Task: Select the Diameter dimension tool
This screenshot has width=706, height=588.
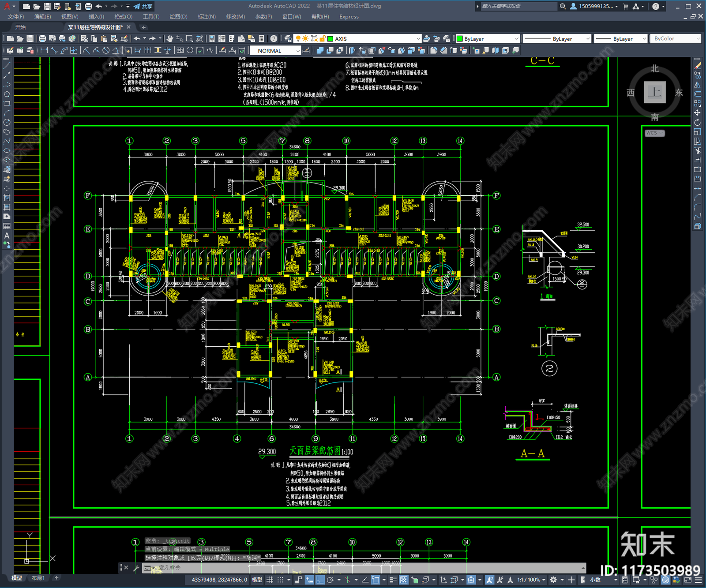Action: (x=106, y=51)
